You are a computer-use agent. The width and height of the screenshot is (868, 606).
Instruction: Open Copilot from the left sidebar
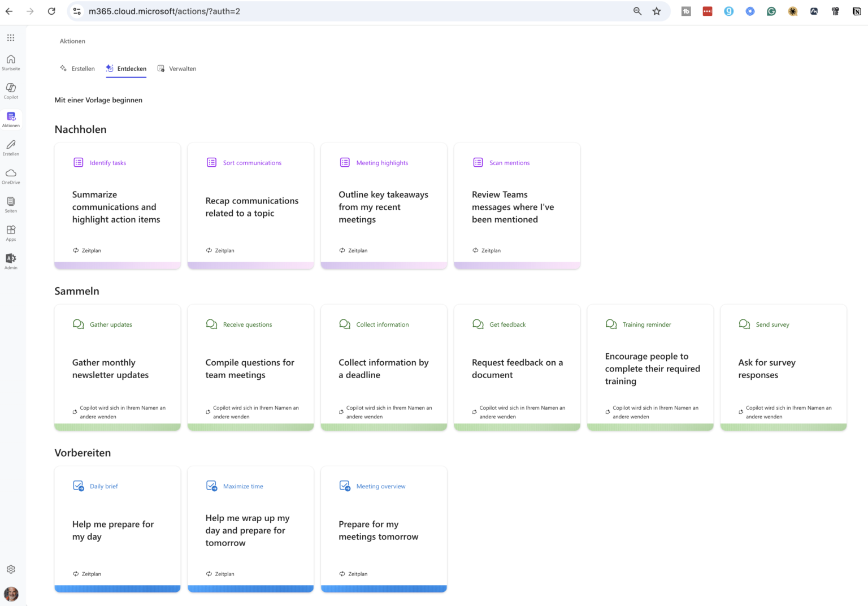[11, 90]
